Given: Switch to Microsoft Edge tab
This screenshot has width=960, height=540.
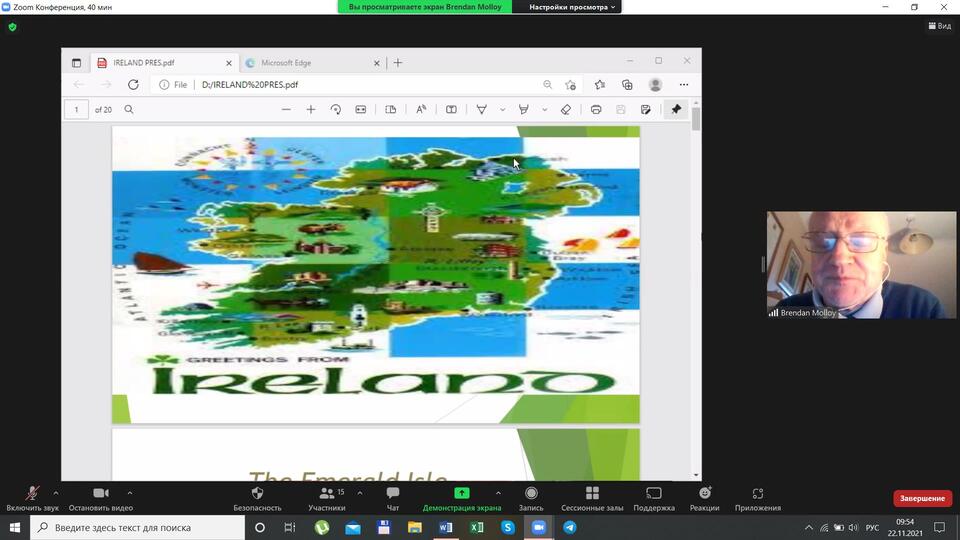Looking at the screenshot, I should point(312,62).
